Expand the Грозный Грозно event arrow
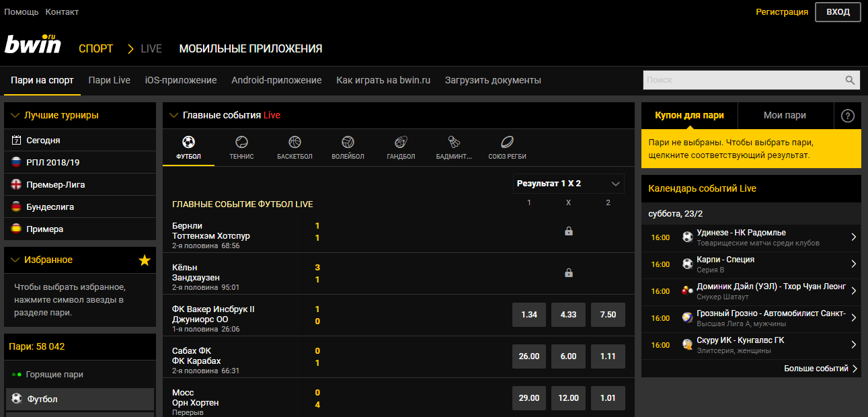868x417 pixels. click(x=853, y=317)
